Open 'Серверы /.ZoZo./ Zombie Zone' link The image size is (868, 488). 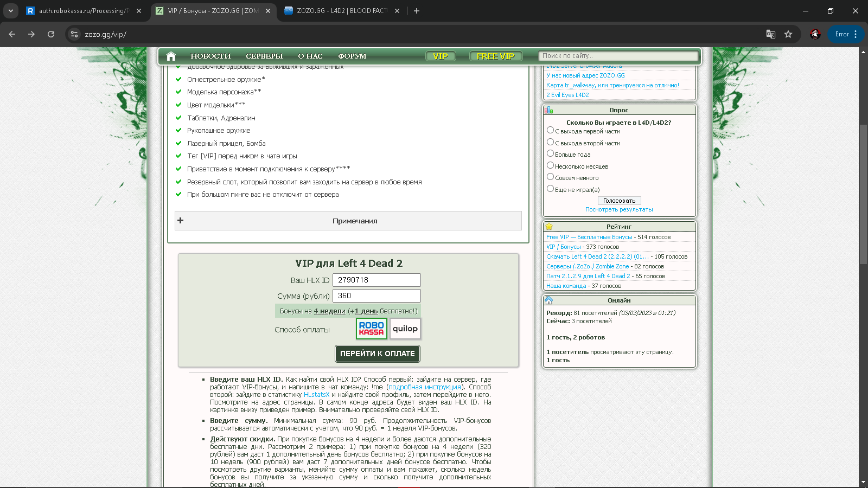click(588, 266)
